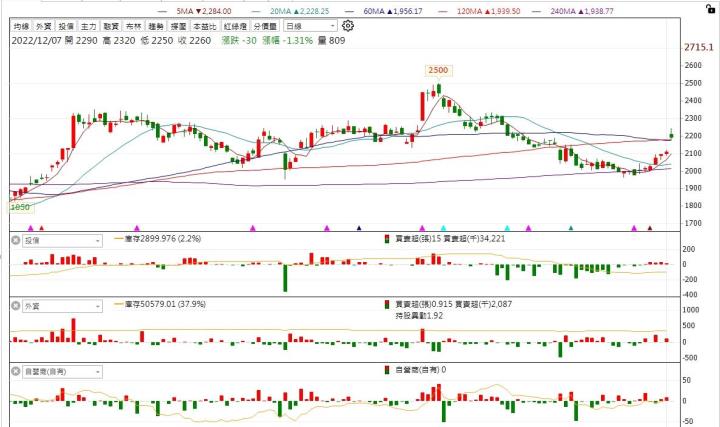Viewport: 720px width, 427px height.
Task: Click the 外資 panel buy/sell legend icon
Action: click(x=387, y=304)
